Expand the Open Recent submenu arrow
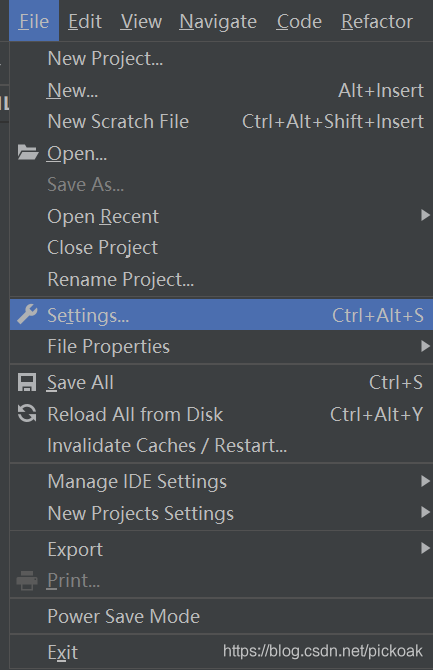Image resolution: width=433 pixels, height=670 pixels. (x=425, y=215)
